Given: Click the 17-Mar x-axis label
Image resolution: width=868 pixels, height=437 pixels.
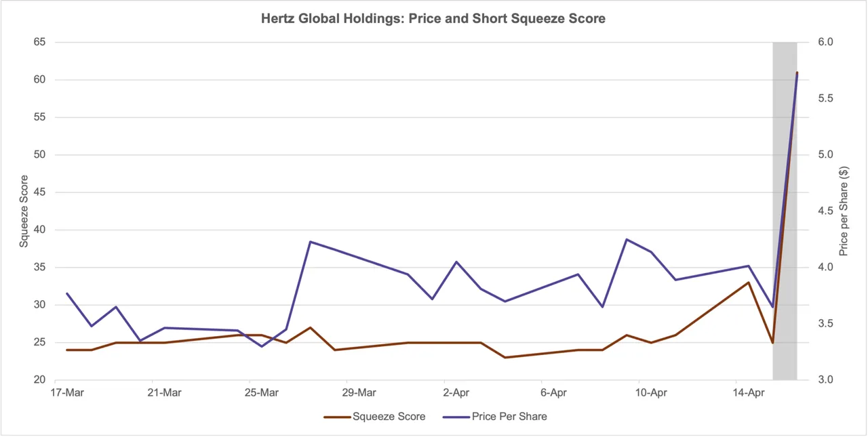Looking at the screenshot, I should click(x=67, y=392).
